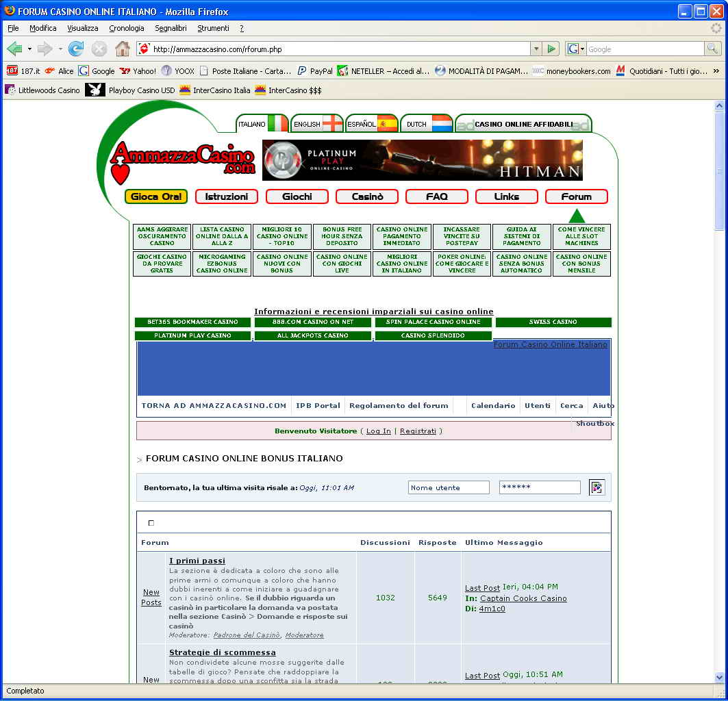The width and height of the screenshot is (728, 701).
Task: Open the Home page icon
Action: point(123,49)
